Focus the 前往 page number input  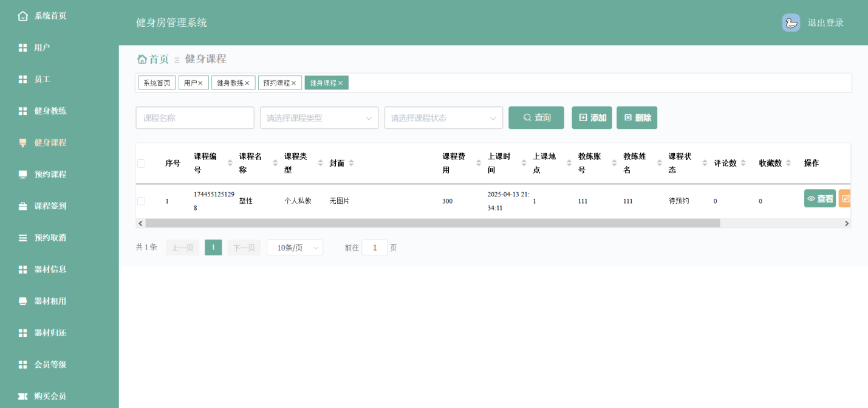click(x=375, y=247)
